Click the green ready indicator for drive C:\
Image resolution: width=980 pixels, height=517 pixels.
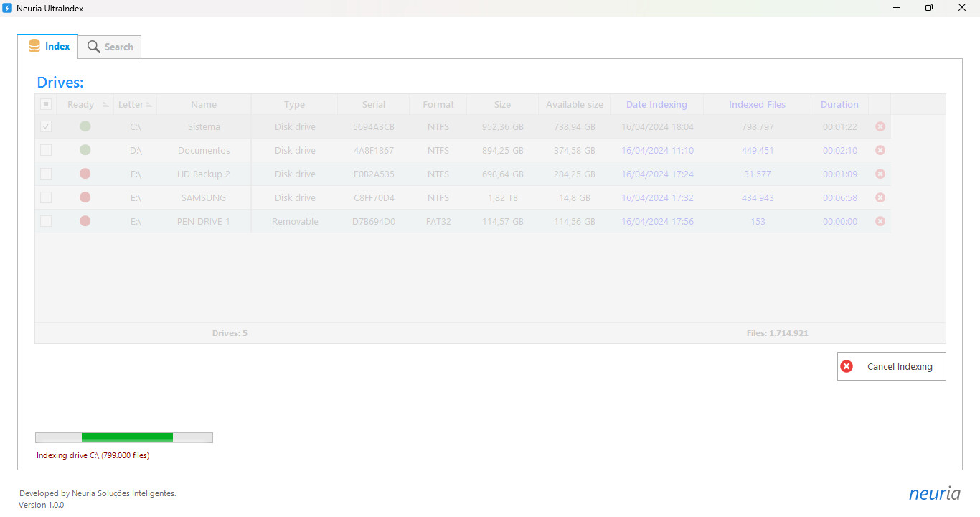pos(85,126)
